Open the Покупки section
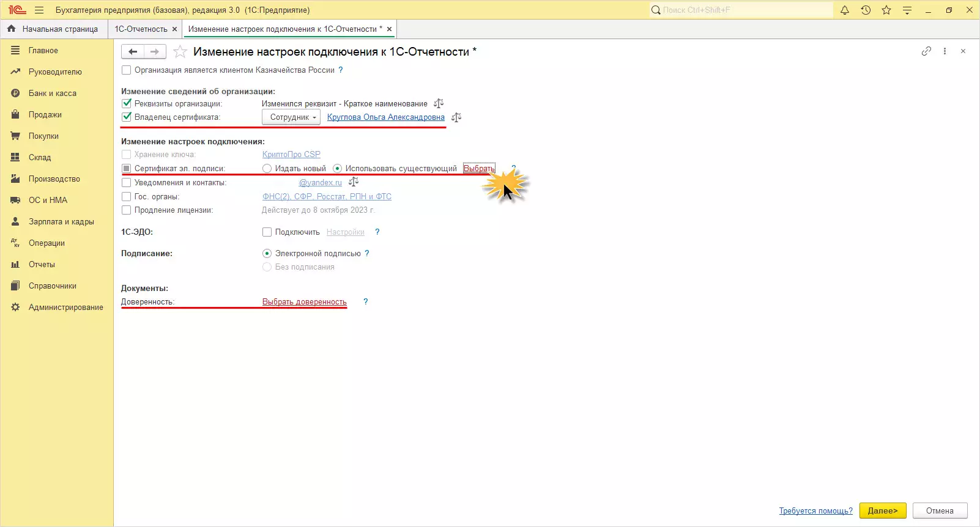 [x=56, y=136]
